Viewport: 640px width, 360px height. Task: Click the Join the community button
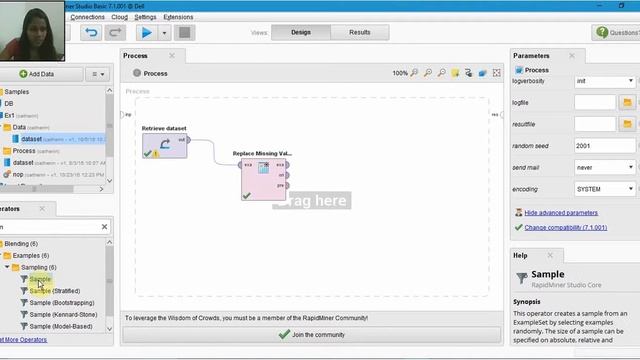pyautogui.click(x=312, y=335)
